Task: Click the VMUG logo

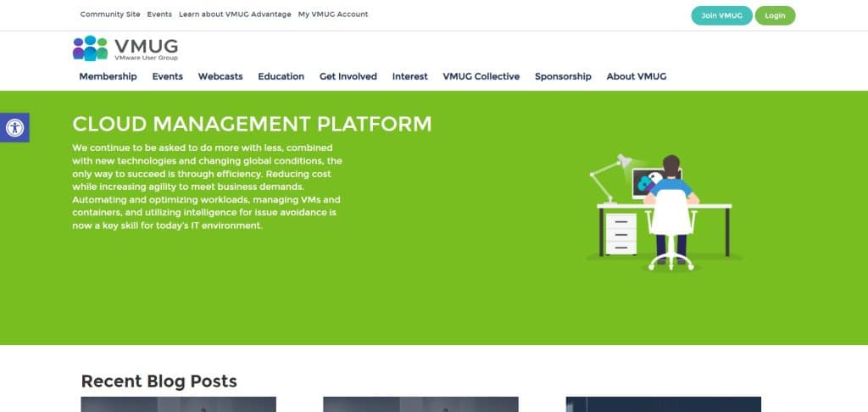Action: tap(125, 48)
